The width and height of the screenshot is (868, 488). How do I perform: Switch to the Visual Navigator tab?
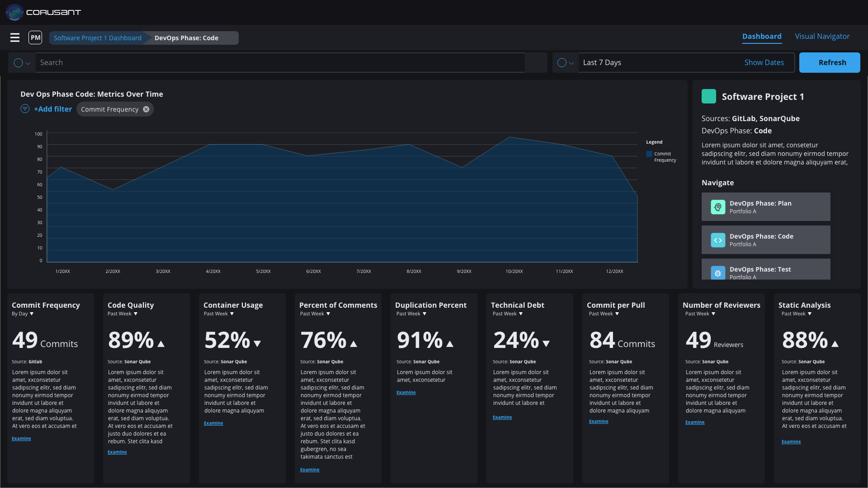pyautogui.click(x=822, y=36)
